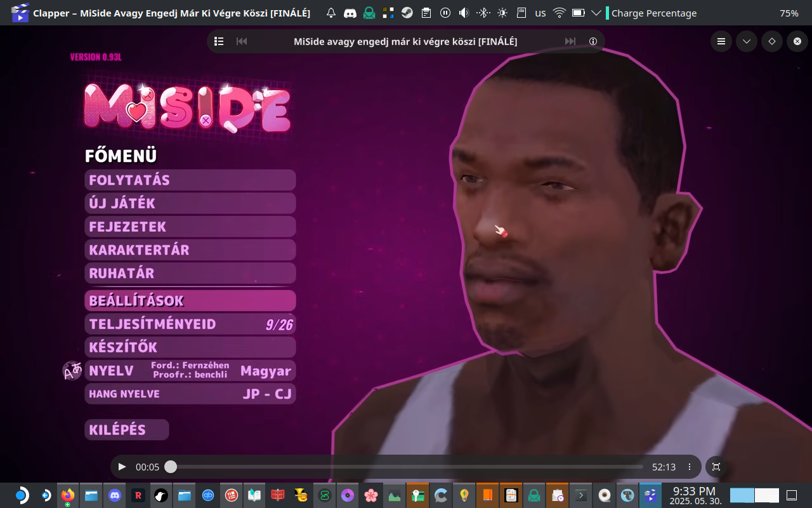Click the video seek bar slider

[x=407, y=467]
